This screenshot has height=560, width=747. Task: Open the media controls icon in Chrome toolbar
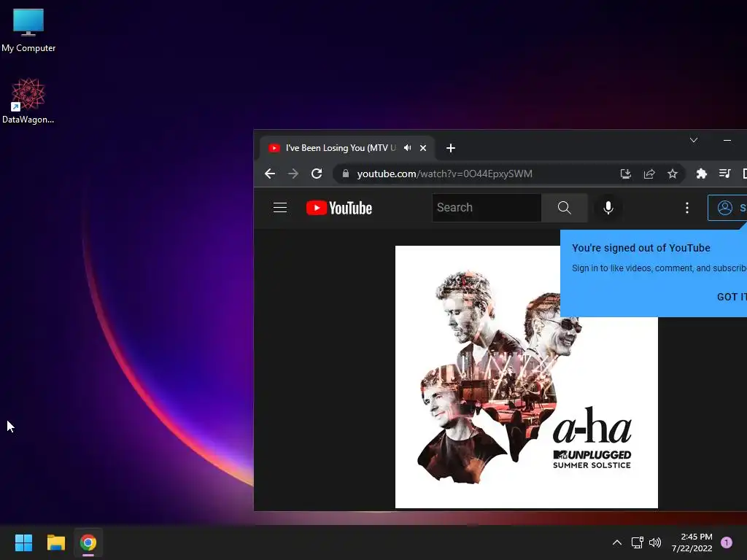pyautogui.click(x=724, y=174)
